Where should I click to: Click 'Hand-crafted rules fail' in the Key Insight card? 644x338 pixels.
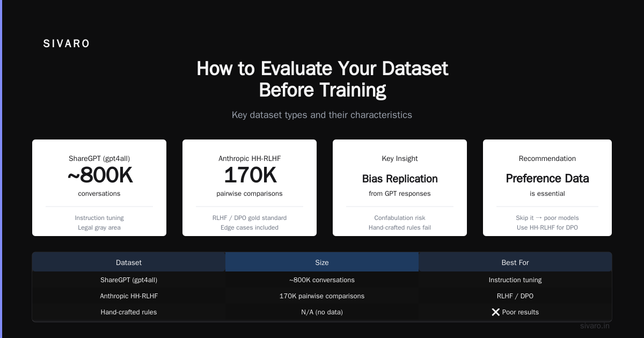(x=400, y=227)
